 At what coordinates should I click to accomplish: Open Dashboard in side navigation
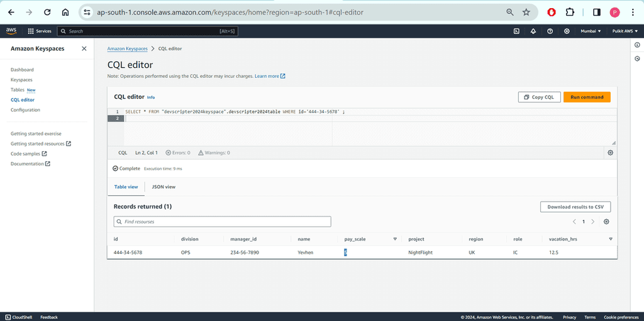[x=22, y=70]
